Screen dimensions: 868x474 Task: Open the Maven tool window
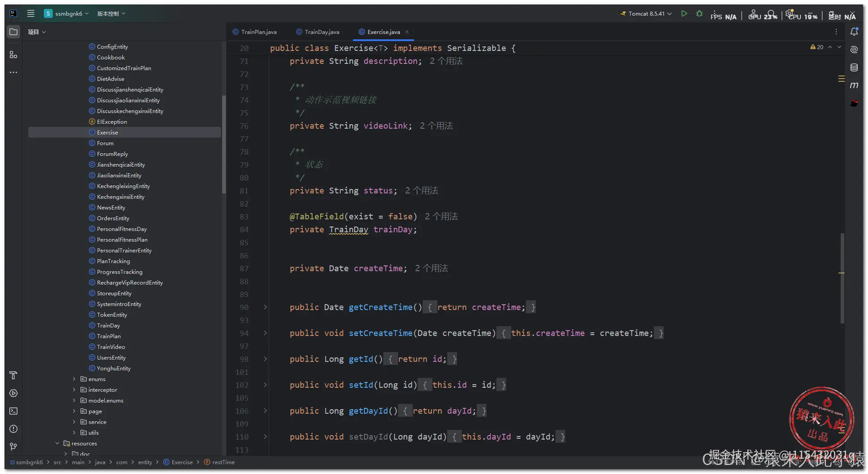(854, 85)
